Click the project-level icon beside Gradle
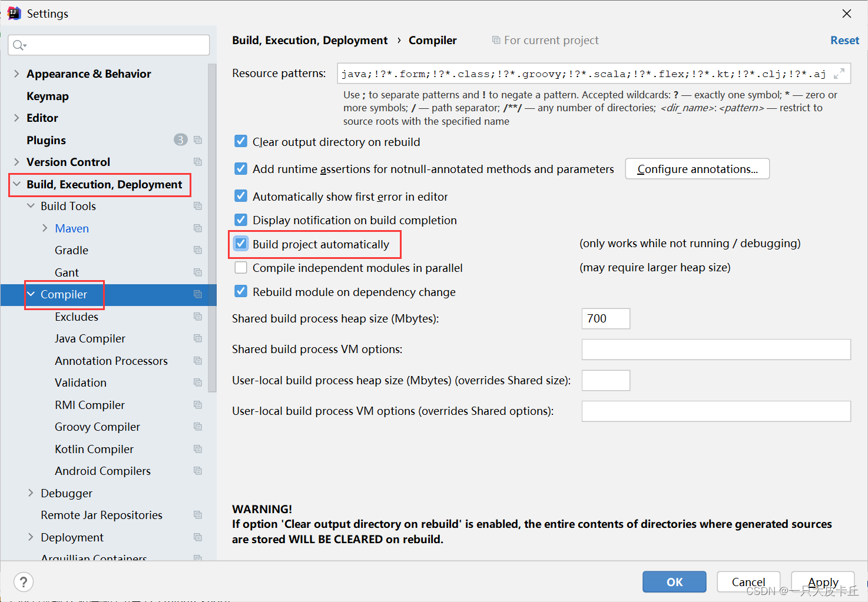This screenshot has height=602, width=868. coord(198,250)
